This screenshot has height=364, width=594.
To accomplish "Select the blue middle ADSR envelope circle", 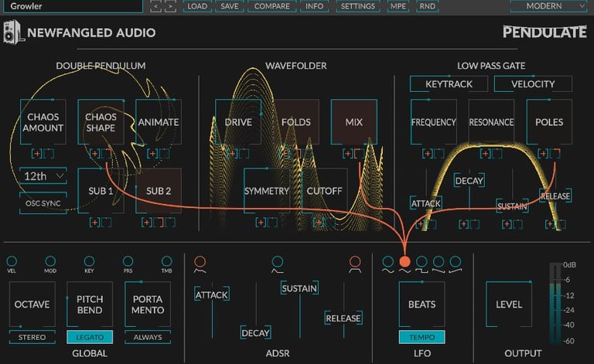I will (x=278, y=261).
